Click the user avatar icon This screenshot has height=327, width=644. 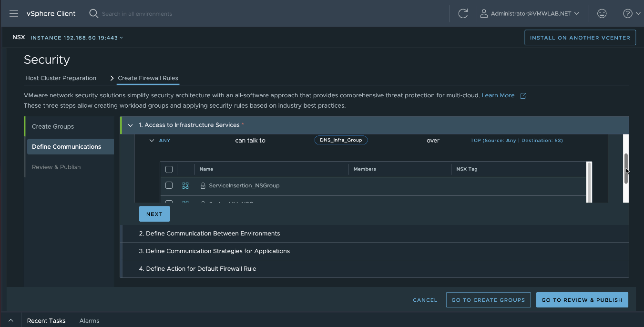(484, 13)
